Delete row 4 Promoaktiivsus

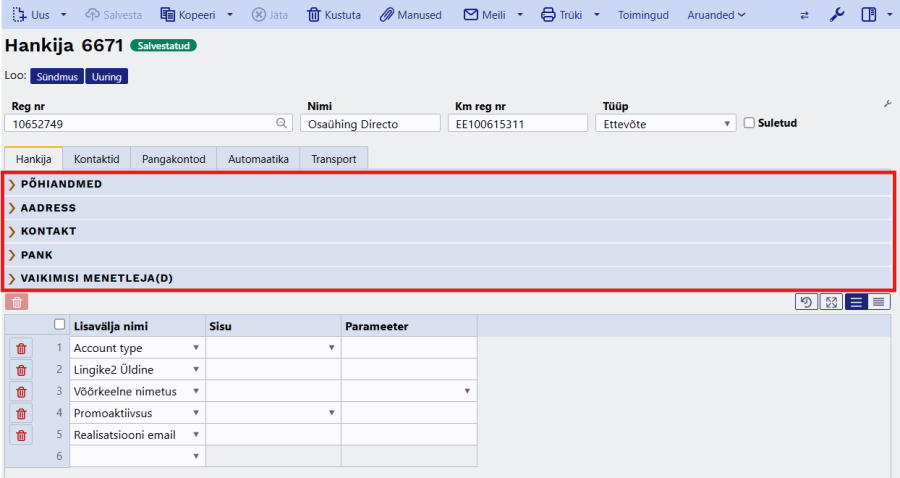click(21, 413)
